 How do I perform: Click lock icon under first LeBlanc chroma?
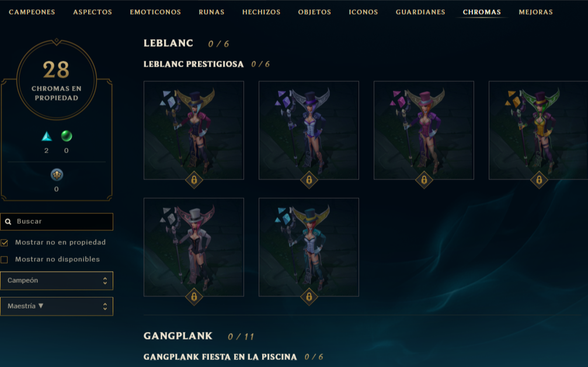pyautogui.click(x=194, y=180)
